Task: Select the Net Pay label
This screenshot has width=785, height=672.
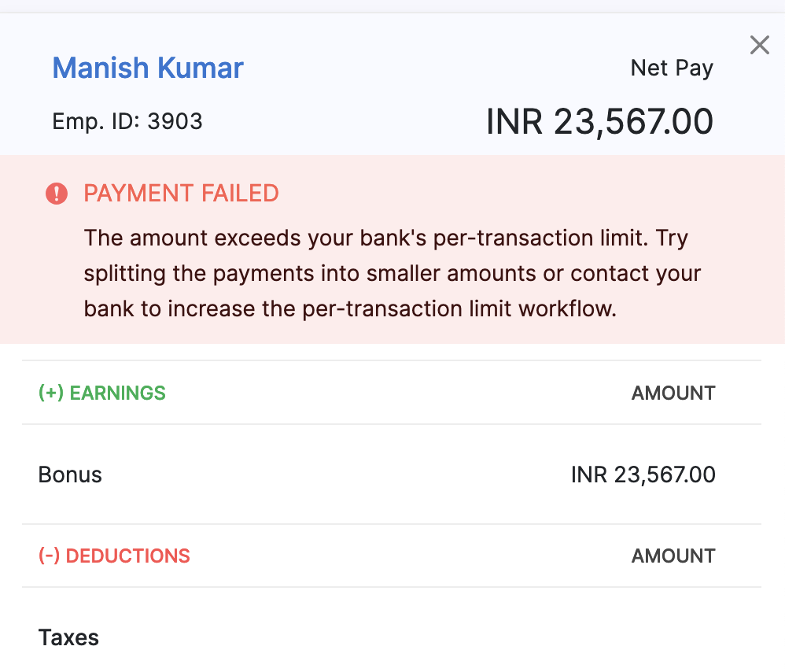Action: [671, 68]
